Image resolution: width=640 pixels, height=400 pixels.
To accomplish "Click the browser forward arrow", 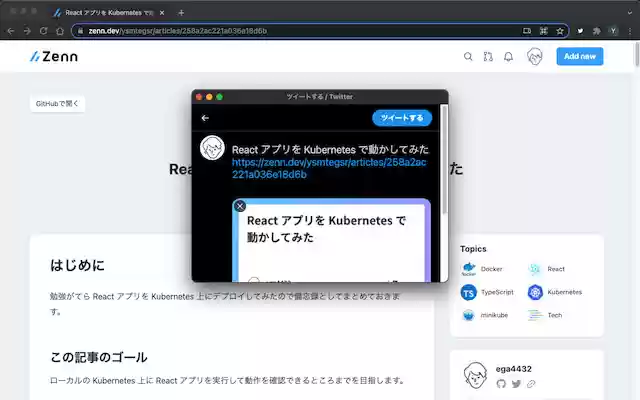I will 27,31.
